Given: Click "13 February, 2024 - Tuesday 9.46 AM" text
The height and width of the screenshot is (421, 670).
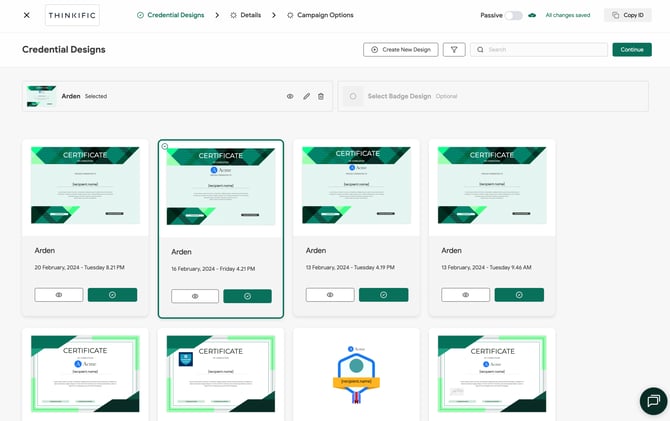Looking at the screenshot, I should (486, 268).
